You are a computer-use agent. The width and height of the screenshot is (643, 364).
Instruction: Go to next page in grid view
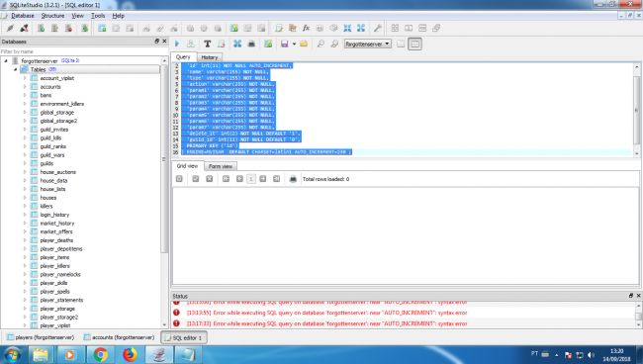click(263, 179)
